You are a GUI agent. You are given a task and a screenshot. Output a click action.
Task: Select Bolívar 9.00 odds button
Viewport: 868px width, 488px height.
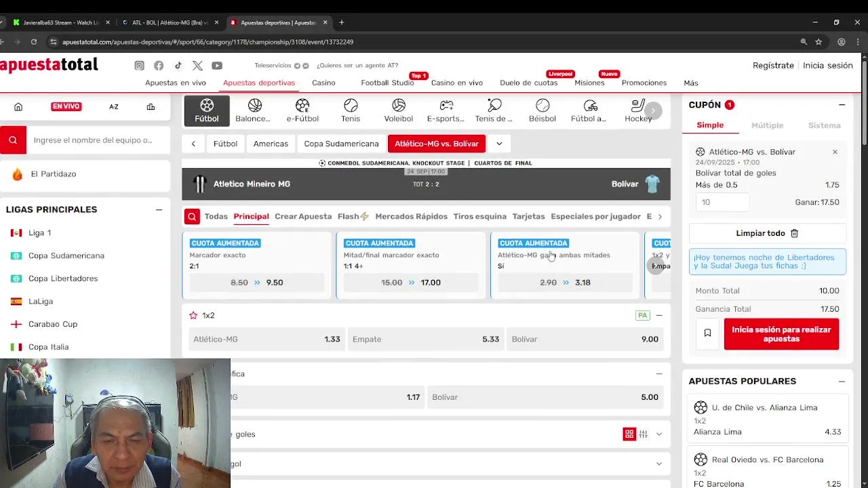tap(585, 339)
